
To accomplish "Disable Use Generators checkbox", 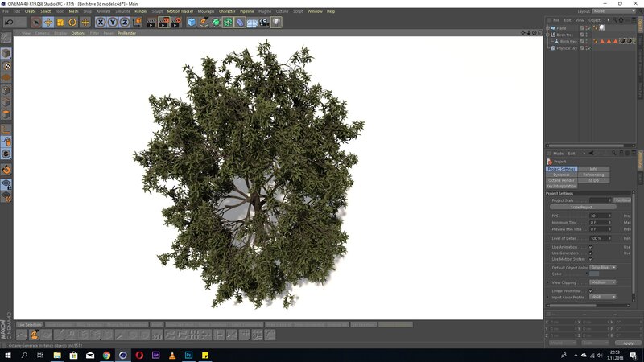I will 591,253.
